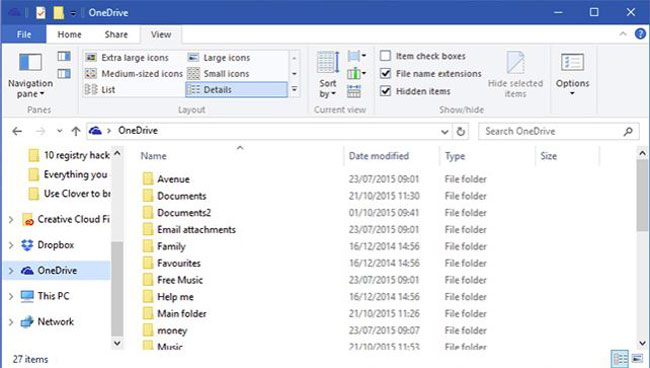The height and width of the screenshot is (368, 650).
Task: Open address bar history dropdown
Action: point(444,132)
